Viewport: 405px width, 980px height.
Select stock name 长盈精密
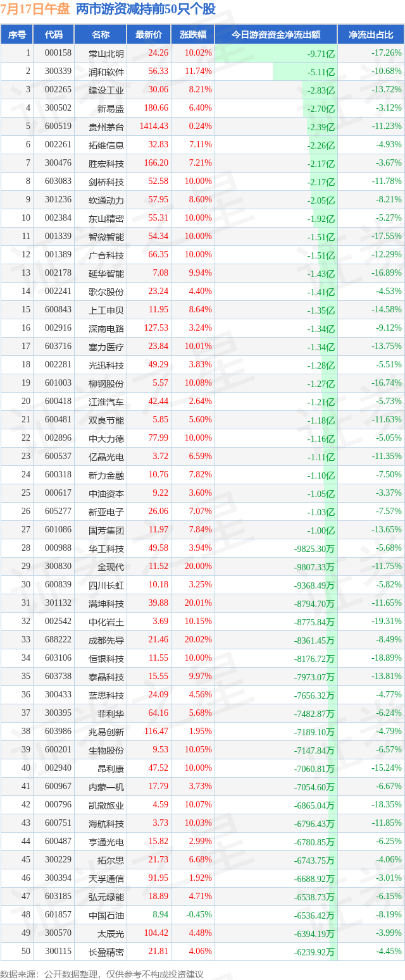pos(106,952)
